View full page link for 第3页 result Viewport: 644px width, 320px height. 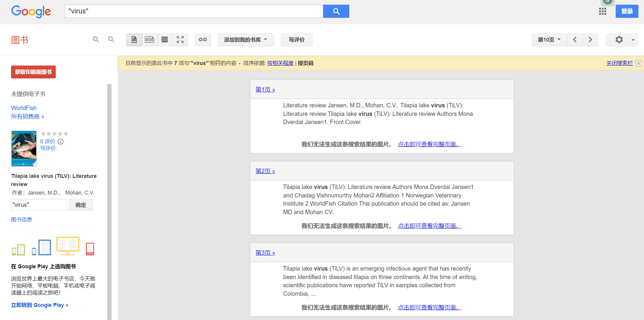[430, 307]
